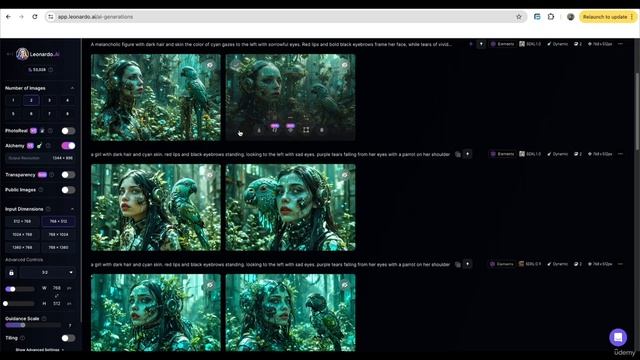Image resolution: width=640 pixels, height=360 pixels.
Task: Set number of images to 4
Action: 67,100
